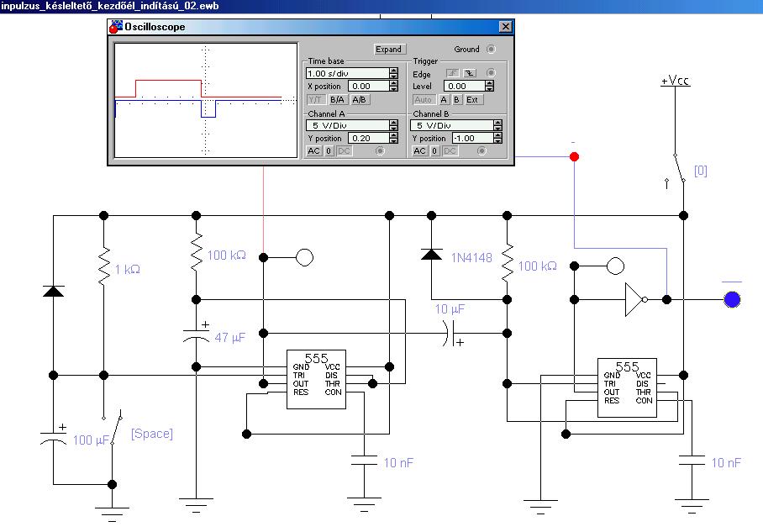Set trigger source to channel B

pos(456,100)
